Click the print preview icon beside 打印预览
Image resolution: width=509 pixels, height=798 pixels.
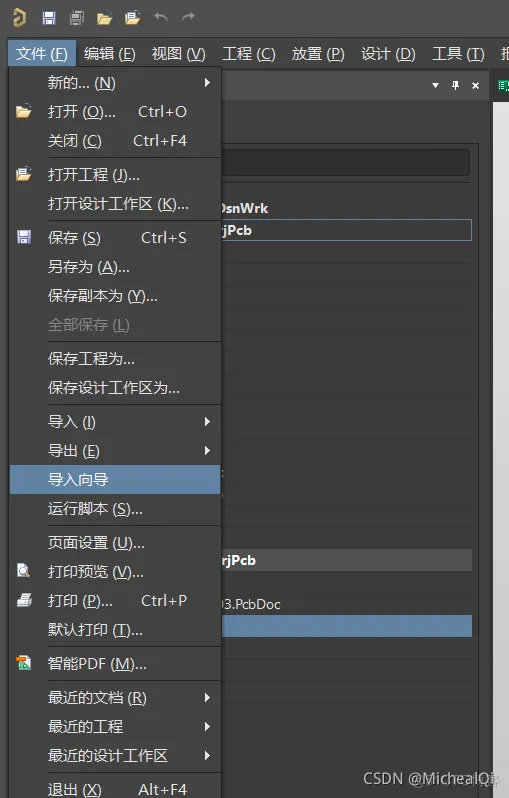pos(23,570)
